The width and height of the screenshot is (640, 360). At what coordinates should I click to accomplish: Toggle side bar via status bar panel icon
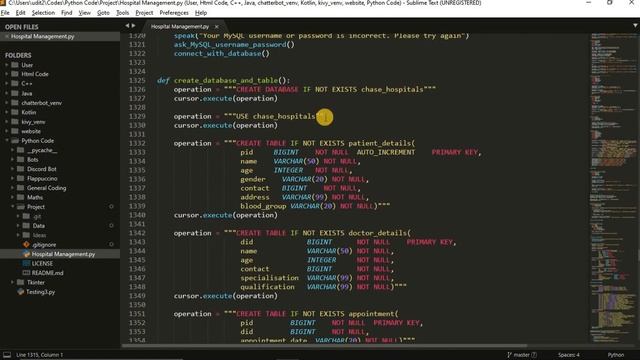[7, 355]
